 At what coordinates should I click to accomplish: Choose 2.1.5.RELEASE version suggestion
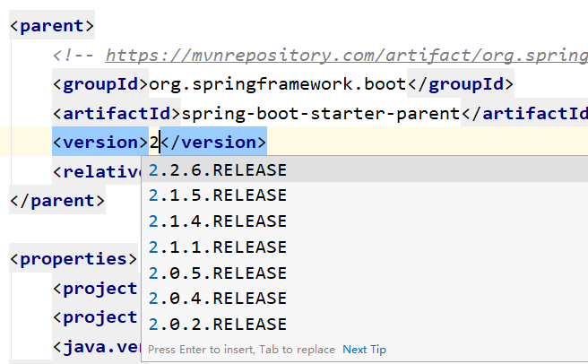(x=365, y=195)
